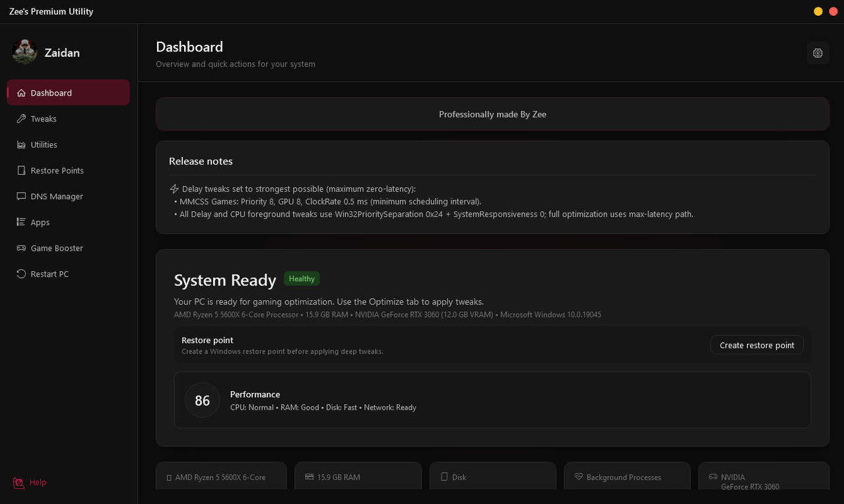Screen dimensions: 844x504
Task: Click the Restart PC circular arrow icon
Action: tap(21, 274)
